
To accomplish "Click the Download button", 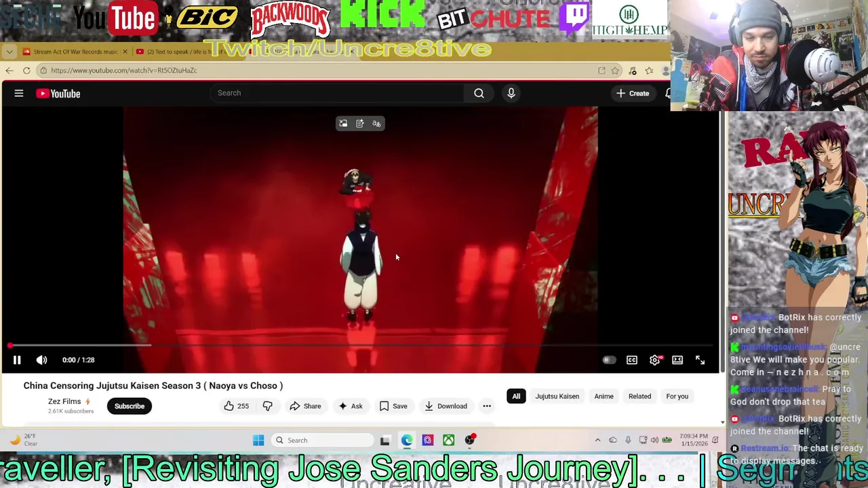I will (x=446, y=406).
